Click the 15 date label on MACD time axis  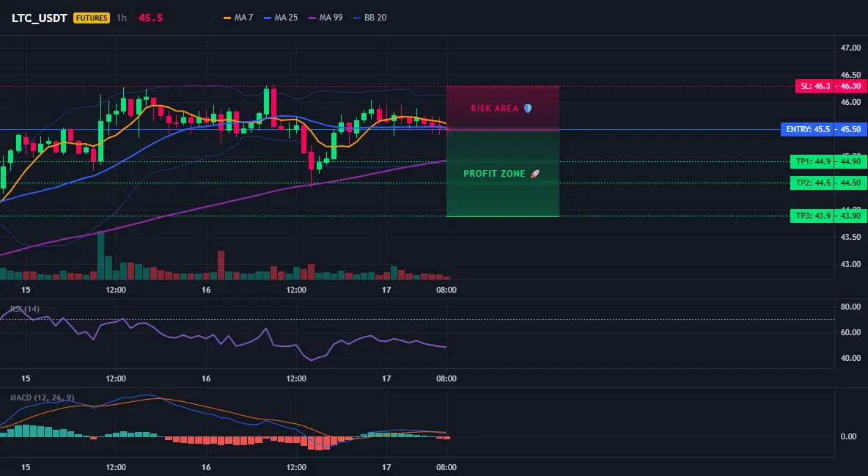tap(26, 467)
